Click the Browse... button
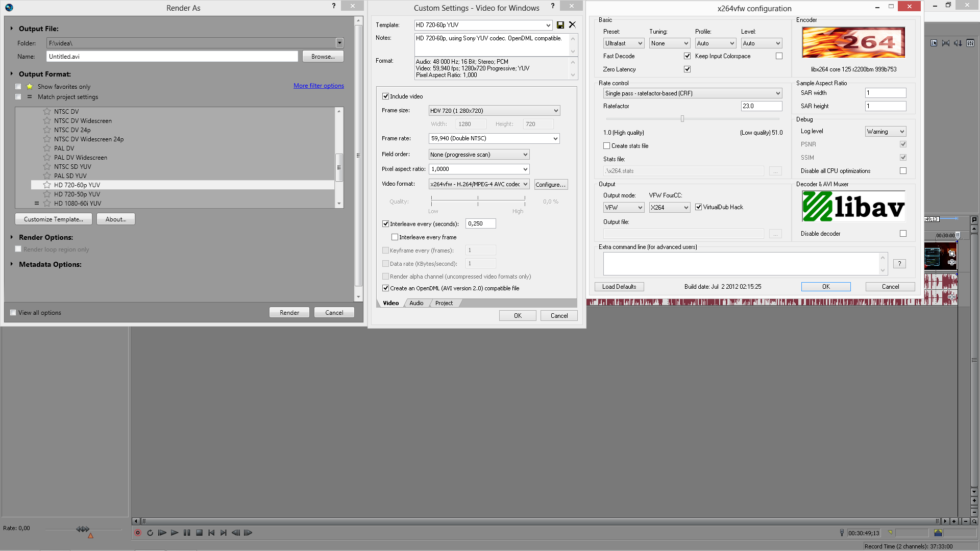This screenshot has height=551, width=980. (x=323, y=57)
